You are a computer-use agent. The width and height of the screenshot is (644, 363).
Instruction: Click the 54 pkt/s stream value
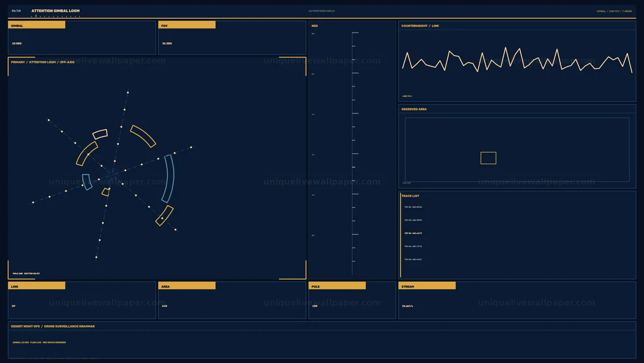[x=407, y=306]
